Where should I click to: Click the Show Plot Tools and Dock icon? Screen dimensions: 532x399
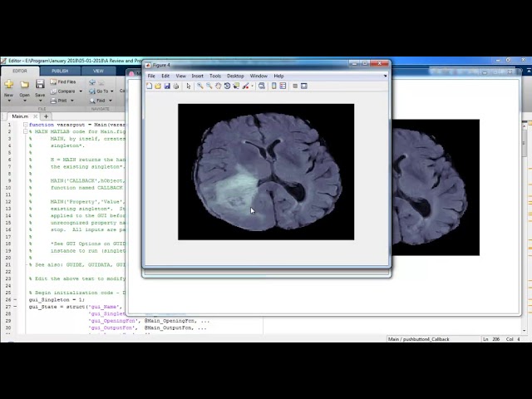[x=304, y=86]
